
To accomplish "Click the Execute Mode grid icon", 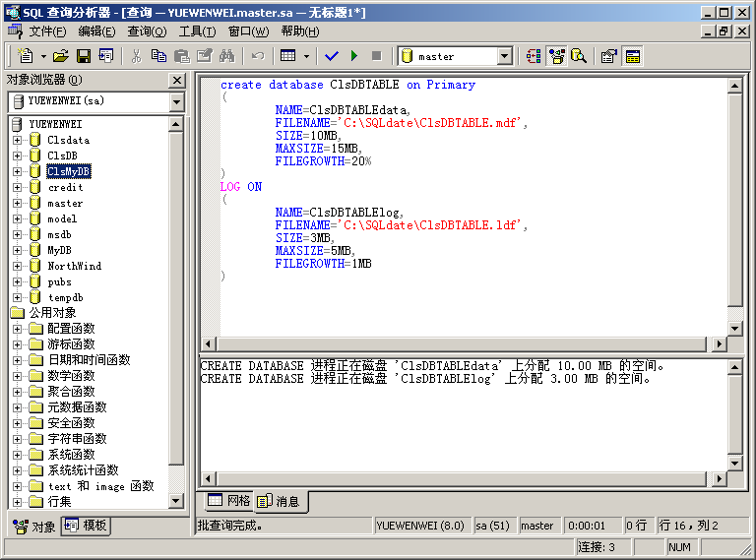I will 287,56.
